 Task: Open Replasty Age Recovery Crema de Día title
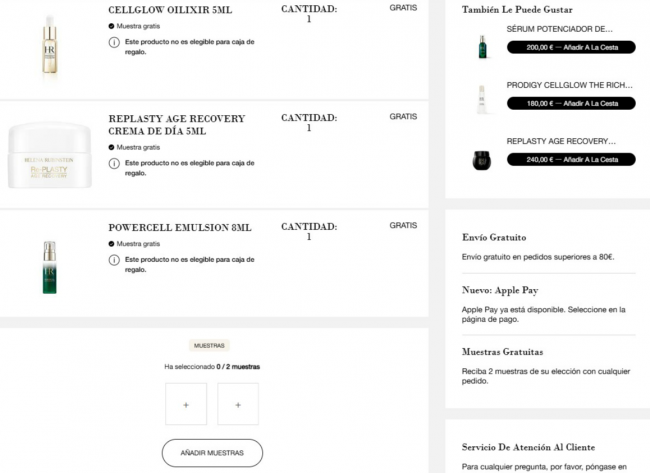(x=177, y=125)
